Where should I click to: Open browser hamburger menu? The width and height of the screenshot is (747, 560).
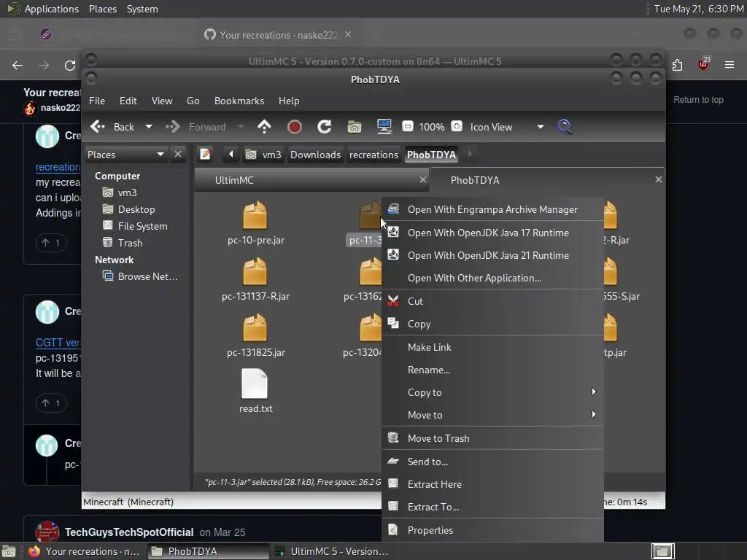tap(729, 65)
